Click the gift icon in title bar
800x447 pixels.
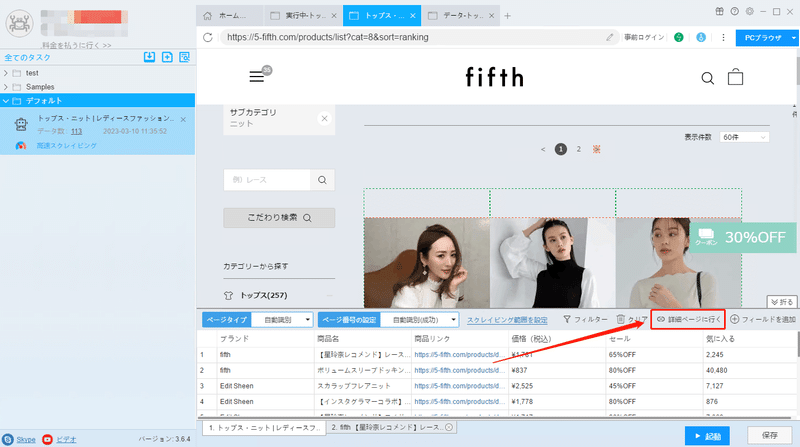coord(719,11)
